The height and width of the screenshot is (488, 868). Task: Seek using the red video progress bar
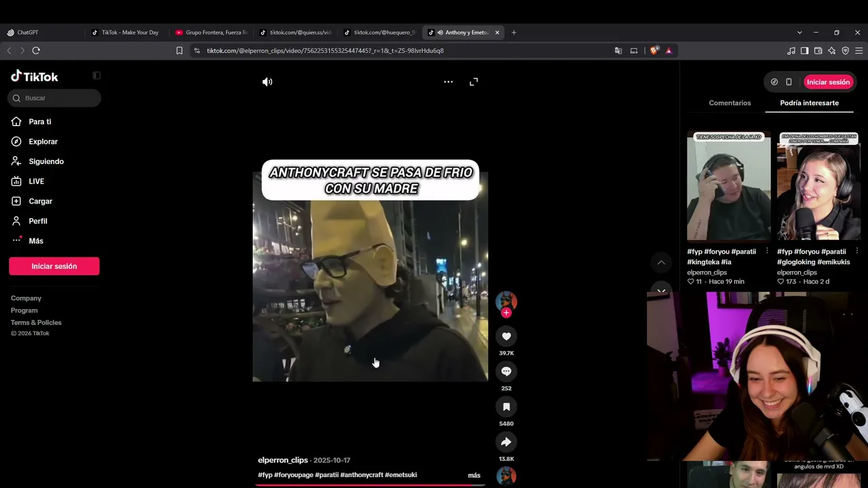point(370,485)
